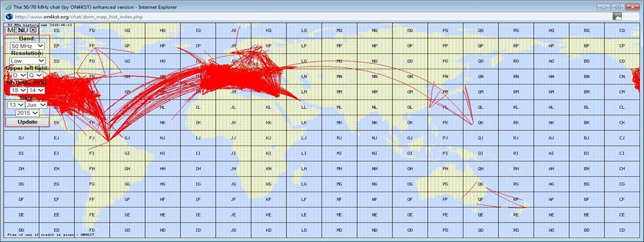Open the vertical fields count dropdown 14
Screen dimensions: 644x242
(x=36, y=90)
